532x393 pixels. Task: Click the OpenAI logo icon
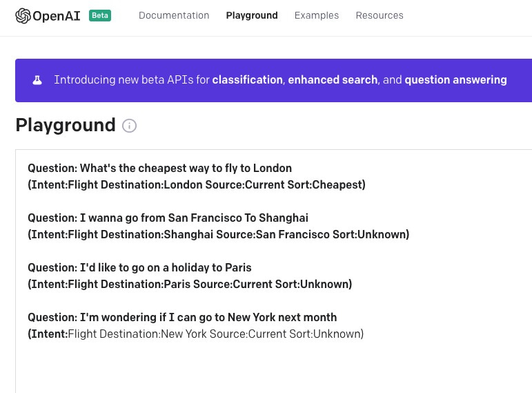point(23,16)
